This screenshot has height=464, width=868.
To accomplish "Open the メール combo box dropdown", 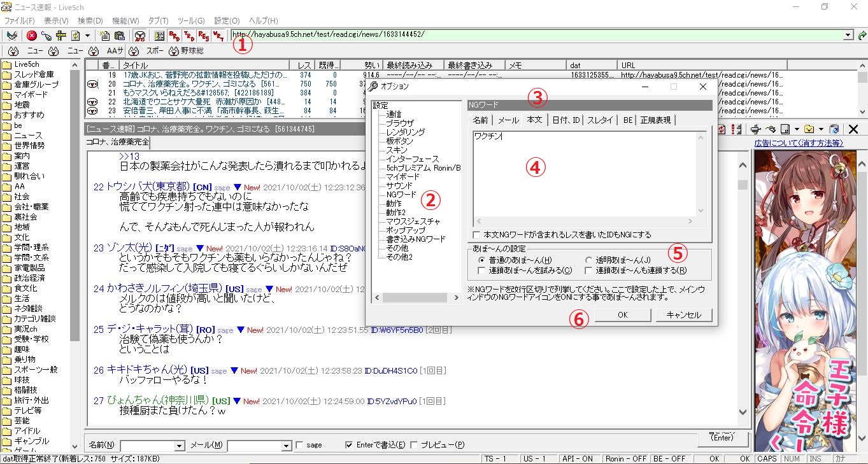I will [286, 446].
